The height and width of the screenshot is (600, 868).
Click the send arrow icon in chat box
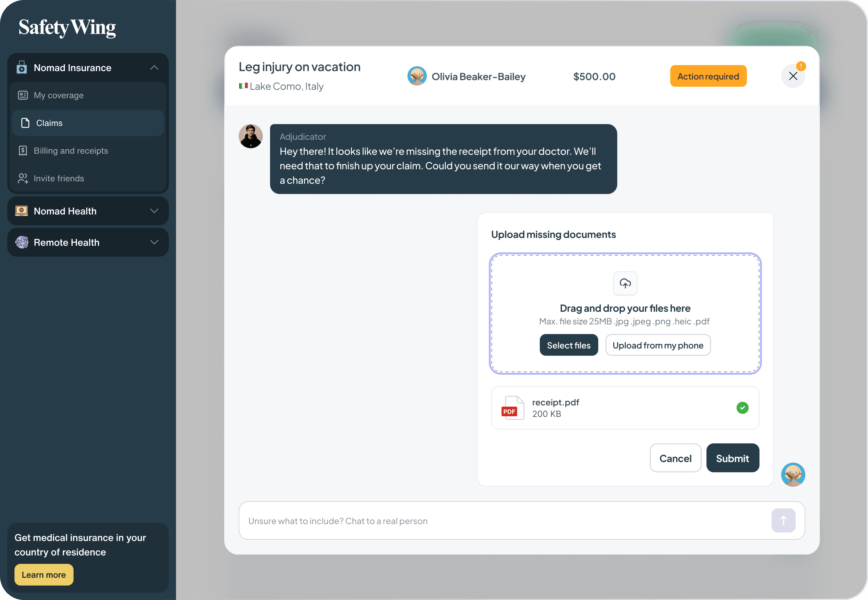(x=783, y=520)
